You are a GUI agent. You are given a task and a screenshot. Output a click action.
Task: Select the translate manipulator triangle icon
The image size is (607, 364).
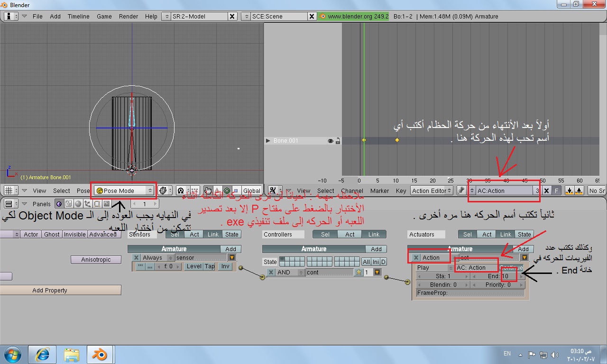point(217,191)
